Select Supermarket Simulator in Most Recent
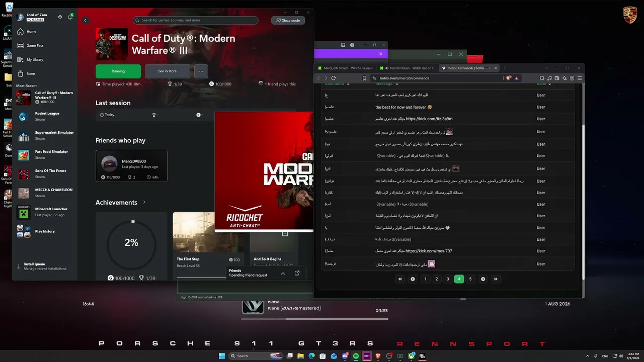This screenshot has width=644, height=362. [x=45, y=136]
